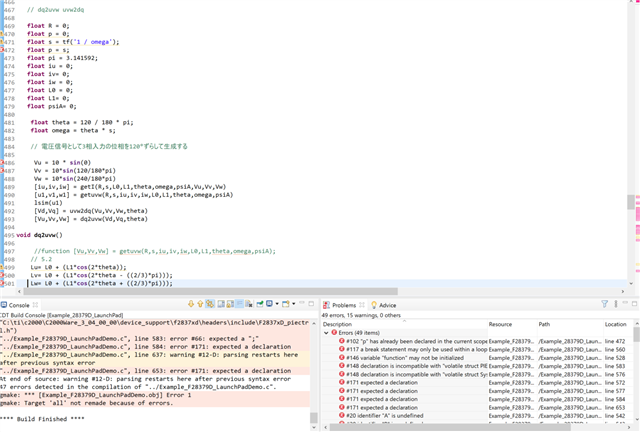Click on "[Vd,Vq] = uvw2dq(Vu,Vv,Vw,theta)" line

click(x=91, y=211)
